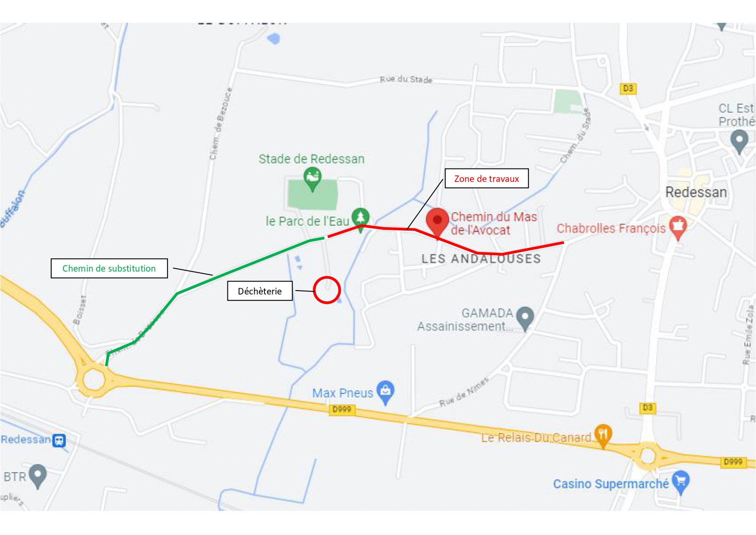
Task: Select the yellow D3 road badge near Rue du Stade
Action: tap(628, 88)
